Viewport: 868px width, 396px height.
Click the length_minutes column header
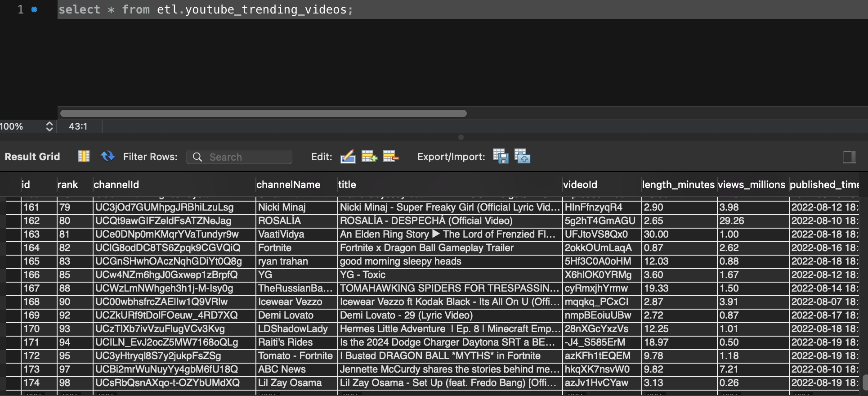(678, 184)
